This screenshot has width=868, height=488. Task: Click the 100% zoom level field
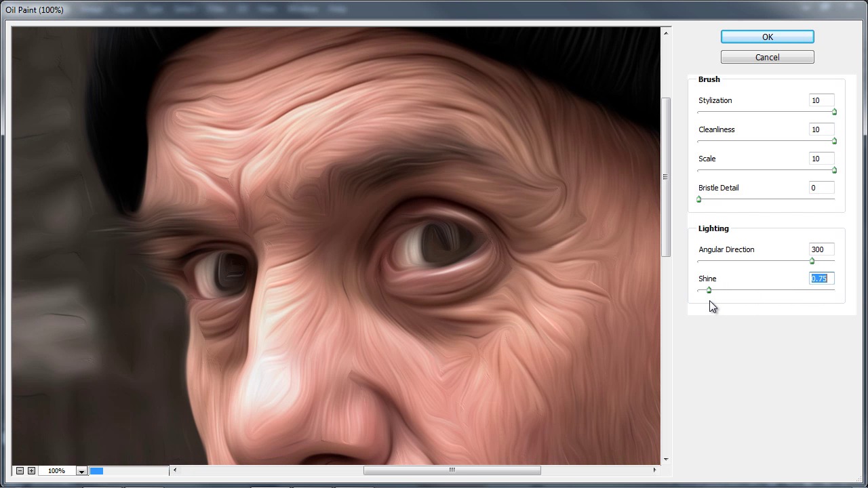[57, 471]
